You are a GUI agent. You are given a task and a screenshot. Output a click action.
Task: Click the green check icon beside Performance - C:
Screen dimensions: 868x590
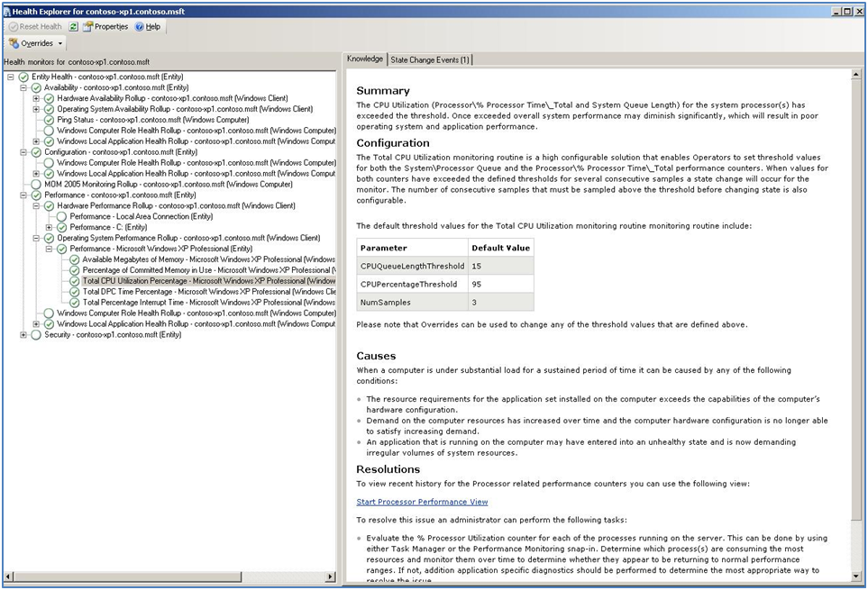(x=61, y=227)
